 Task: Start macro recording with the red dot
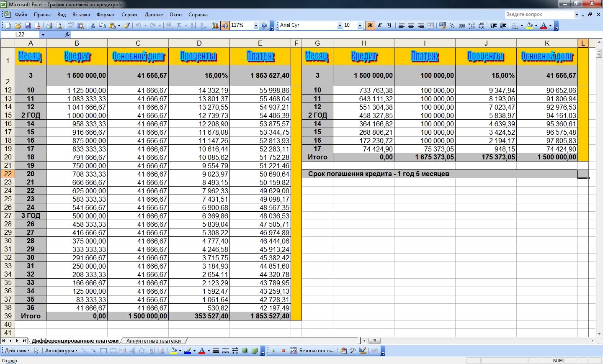click(283, 351)
